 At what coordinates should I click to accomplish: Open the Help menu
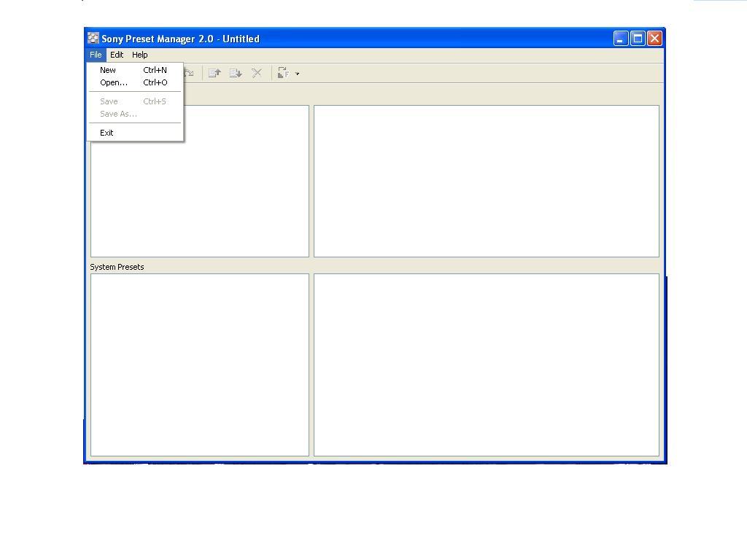point(139,54)
